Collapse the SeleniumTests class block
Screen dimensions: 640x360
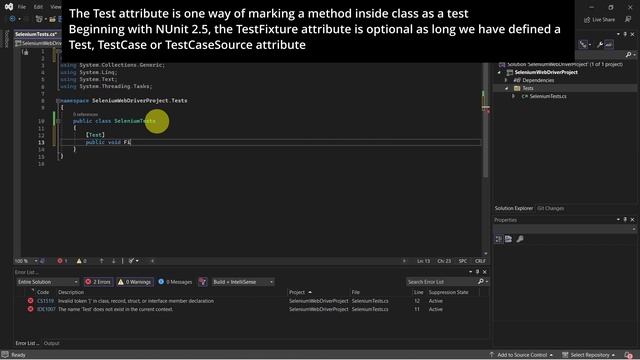point(58,121)
